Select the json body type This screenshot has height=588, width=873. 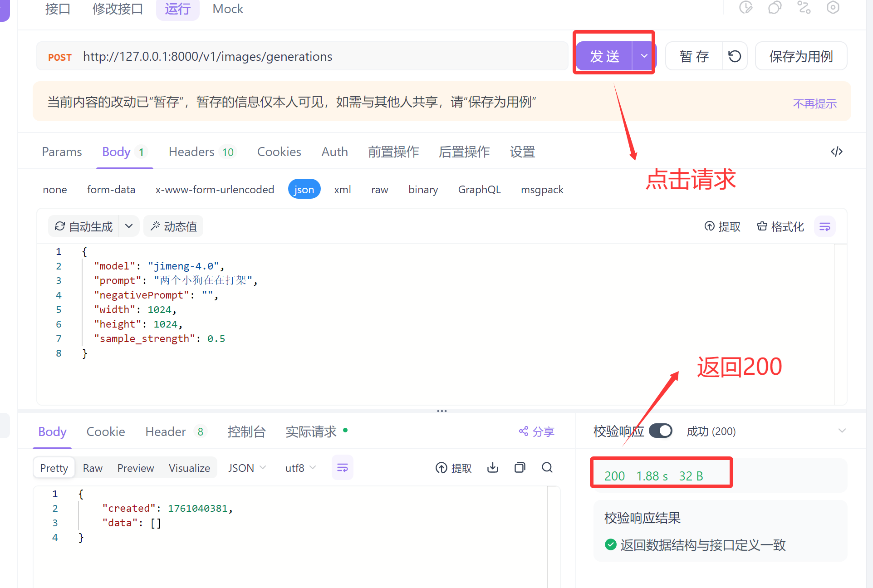pyautogui.click(x=304, y=190)
